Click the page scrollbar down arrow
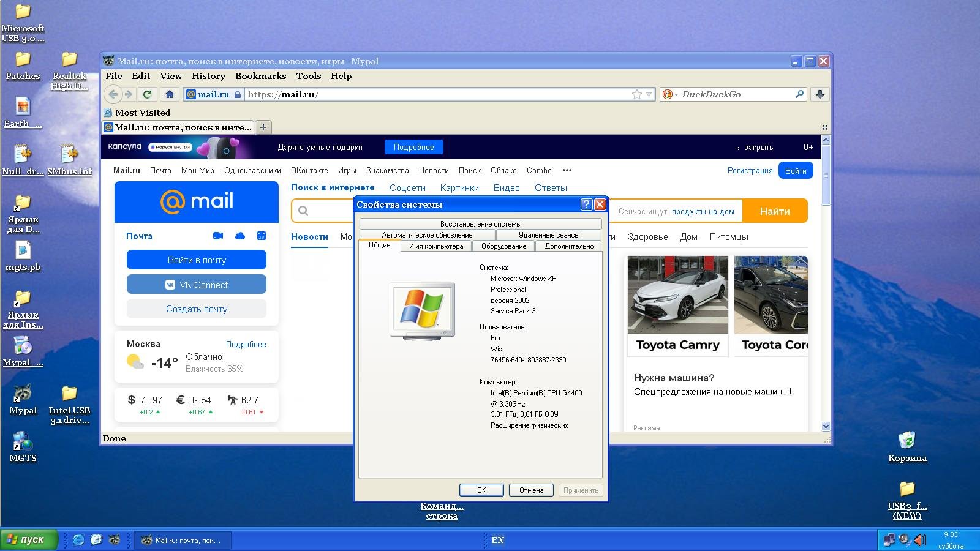980x551 pixels. tap(825, 427)
